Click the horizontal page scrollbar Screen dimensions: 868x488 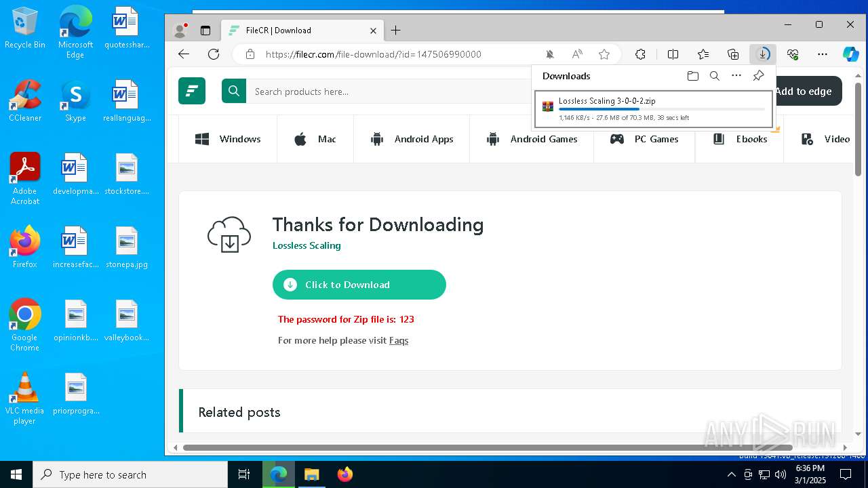coord(488,447)
